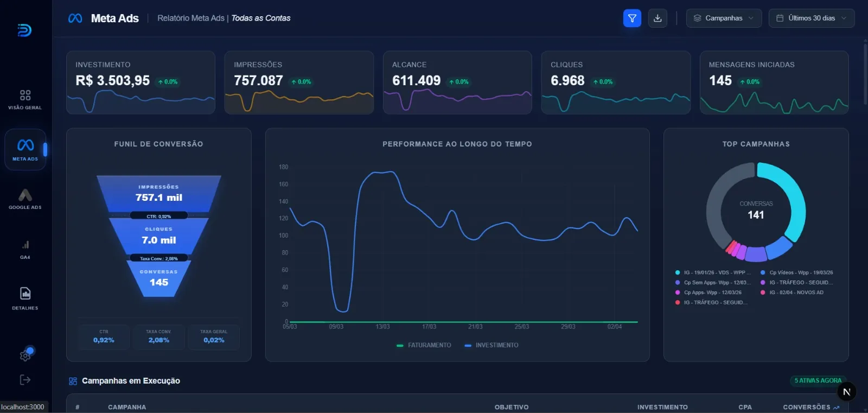
Task: Toggle the Cp Sem Apps- Wpp legend entry
Action: [713, 283]
